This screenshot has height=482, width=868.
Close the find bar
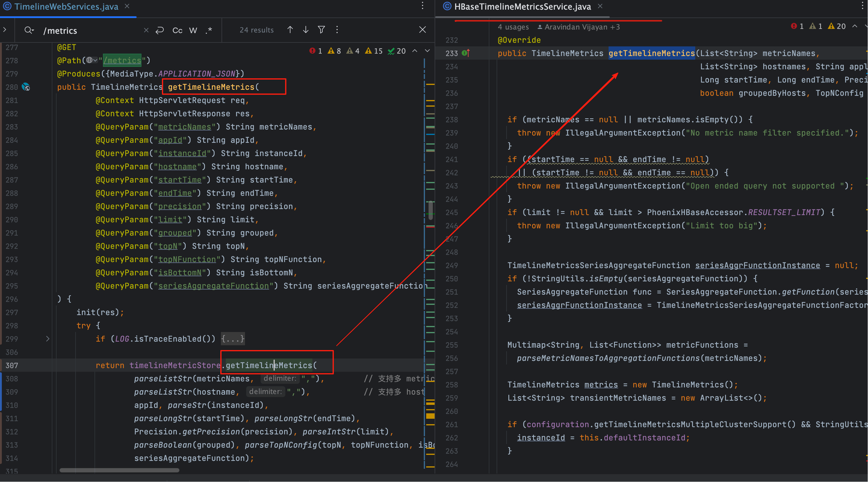point(423,30)
